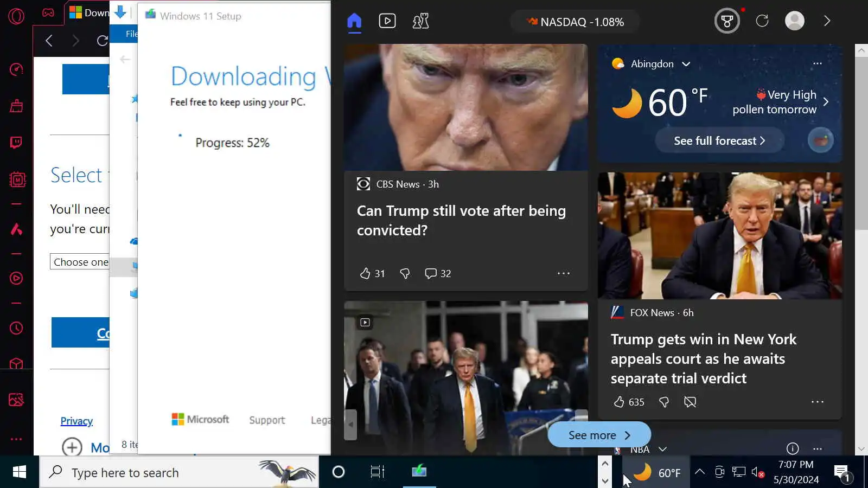Switch to the Microsoft Download browser tab
The image size is (868, 488).
[x=88, y=12]
